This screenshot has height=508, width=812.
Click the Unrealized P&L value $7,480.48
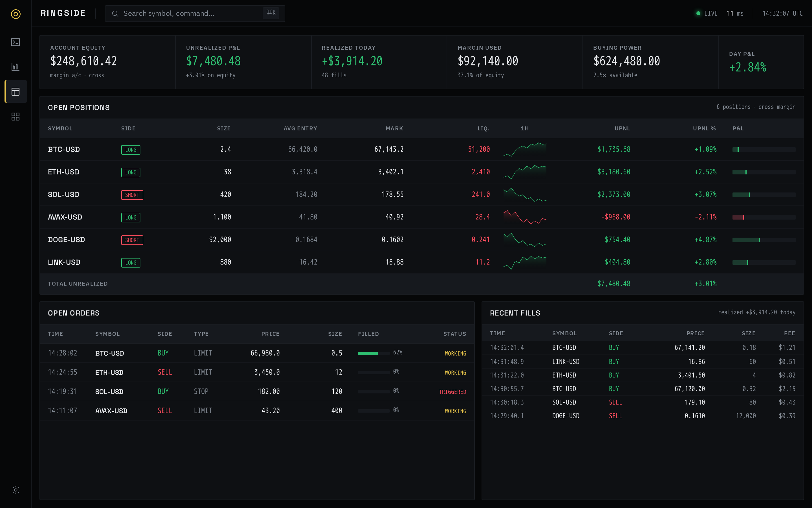coord(213,61)
